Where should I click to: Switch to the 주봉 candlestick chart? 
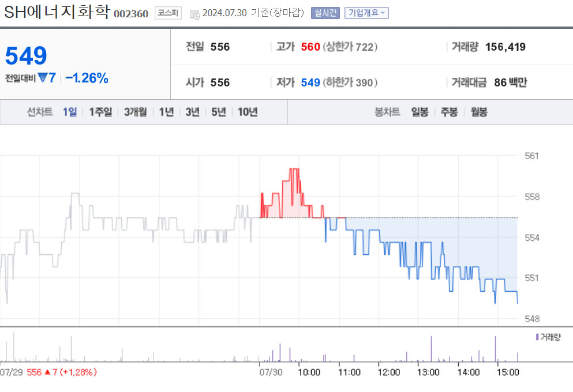click(449, 112)
